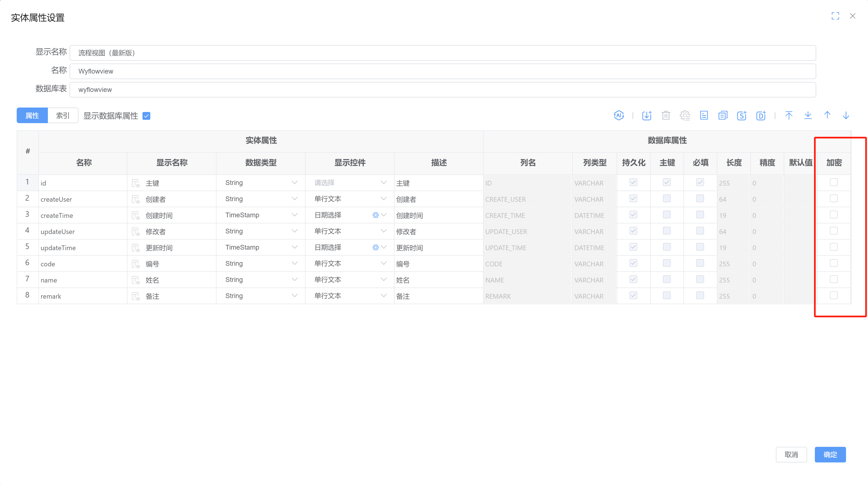Image resolution: width=868 pixels, height=485 pixels.
Task: Click the import attribute icon with download arrow
Action: [x=647, y=116]
